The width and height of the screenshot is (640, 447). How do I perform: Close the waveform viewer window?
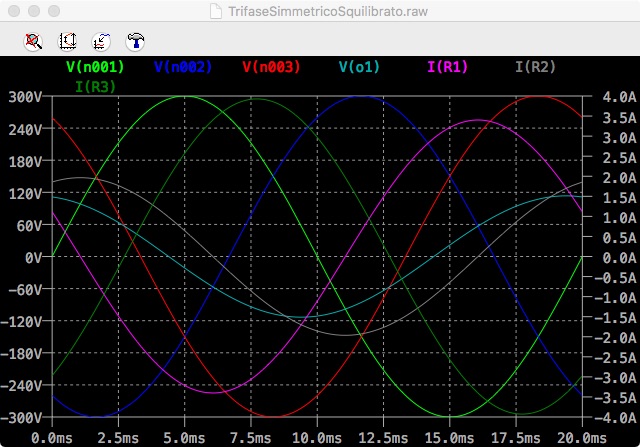pos(13,10)
